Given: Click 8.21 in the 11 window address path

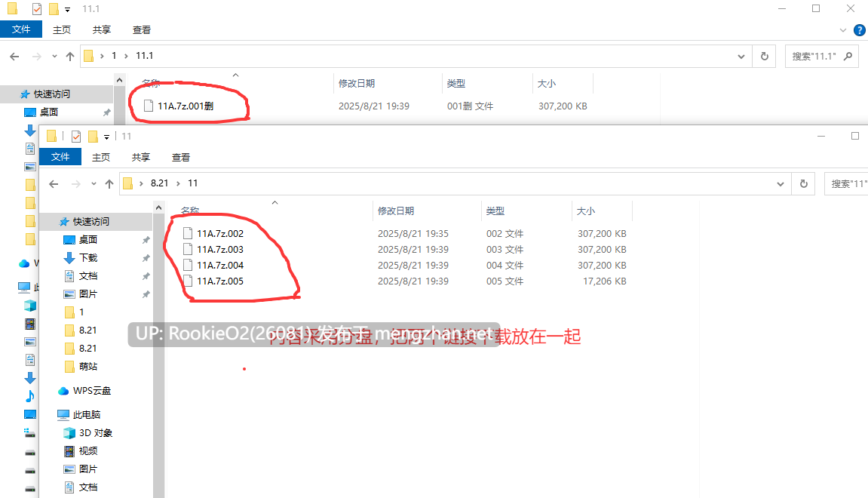Looking at the screenshot, I should [159, 183].
